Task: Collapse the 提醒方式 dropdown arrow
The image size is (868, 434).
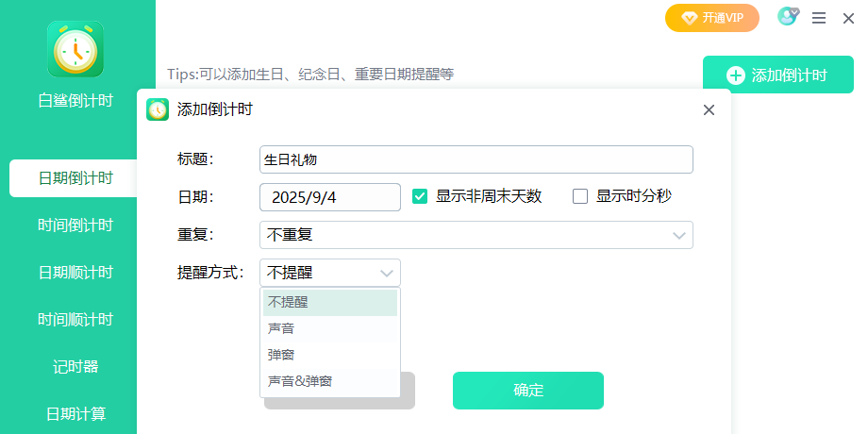Action: [387, 274]
